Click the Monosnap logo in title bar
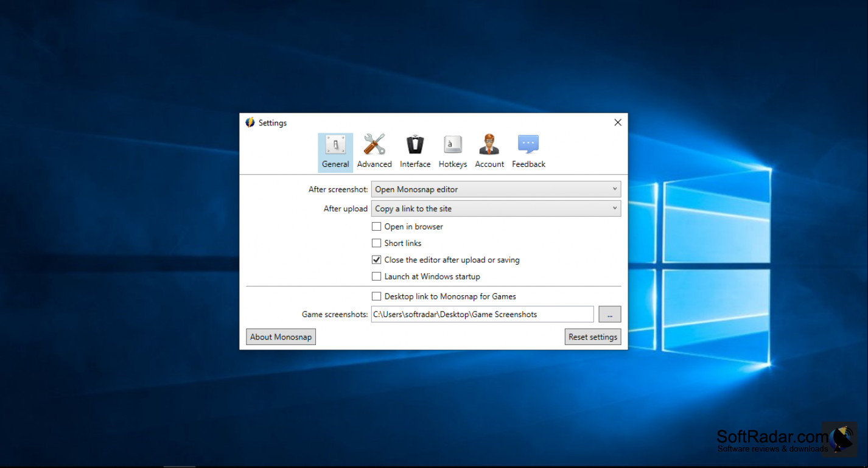868x468 pixels. pyautogui.click(x=250, y=122)
